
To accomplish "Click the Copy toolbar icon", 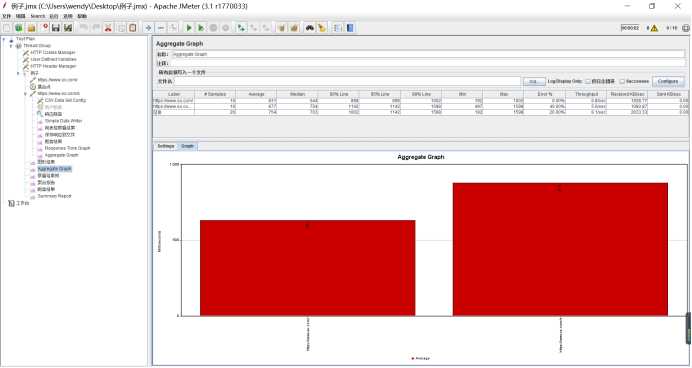I will (x=120, y=28).
